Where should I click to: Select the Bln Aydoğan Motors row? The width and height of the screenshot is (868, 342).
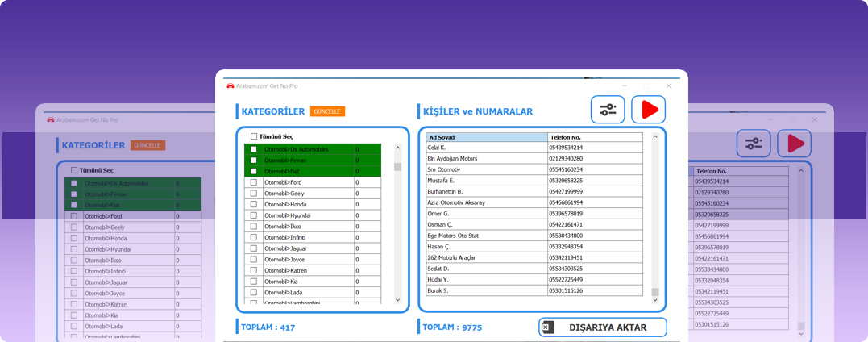(x=534, y=159)
